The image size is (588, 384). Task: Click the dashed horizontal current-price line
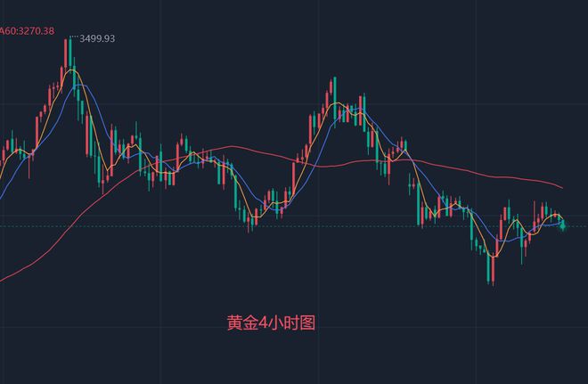point(294,226)
